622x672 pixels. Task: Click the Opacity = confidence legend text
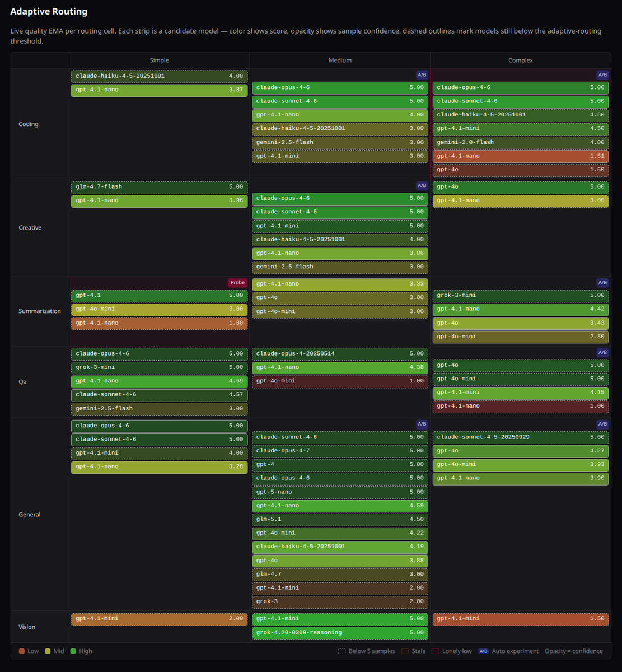(574, 651)
